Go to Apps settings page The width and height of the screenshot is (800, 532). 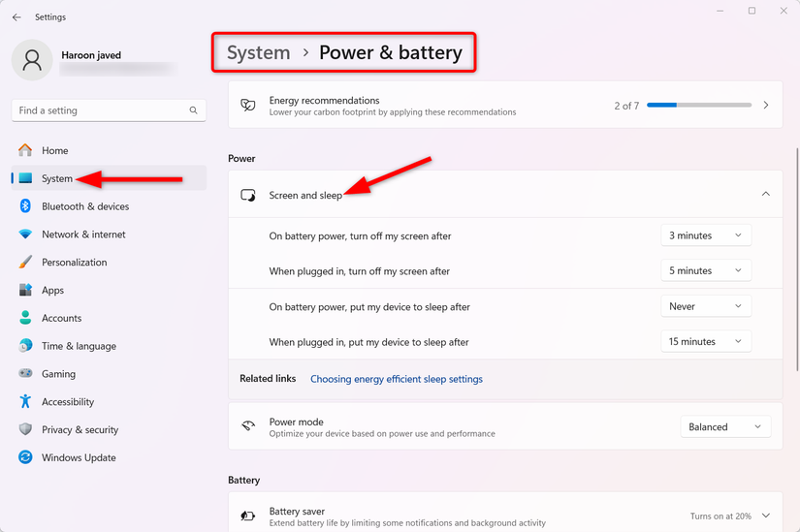pyautogui.click(x=52, y=291)
